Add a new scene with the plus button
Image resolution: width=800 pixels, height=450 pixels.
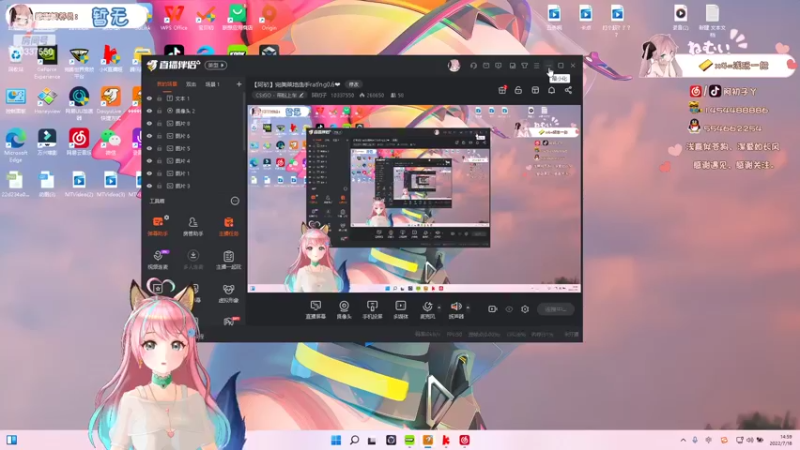pyautogui.click(x=239, y=84)
